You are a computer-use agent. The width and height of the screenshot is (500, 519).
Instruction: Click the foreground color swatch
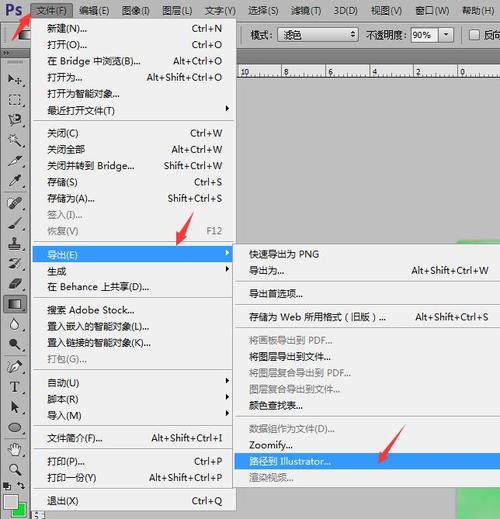pos(10,502)
